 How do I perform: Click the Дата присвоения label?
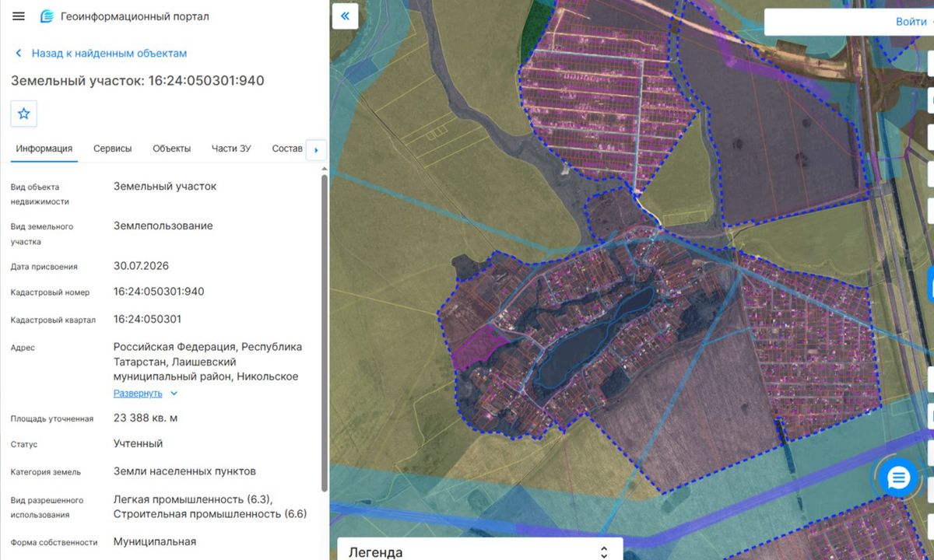(44, 267)
